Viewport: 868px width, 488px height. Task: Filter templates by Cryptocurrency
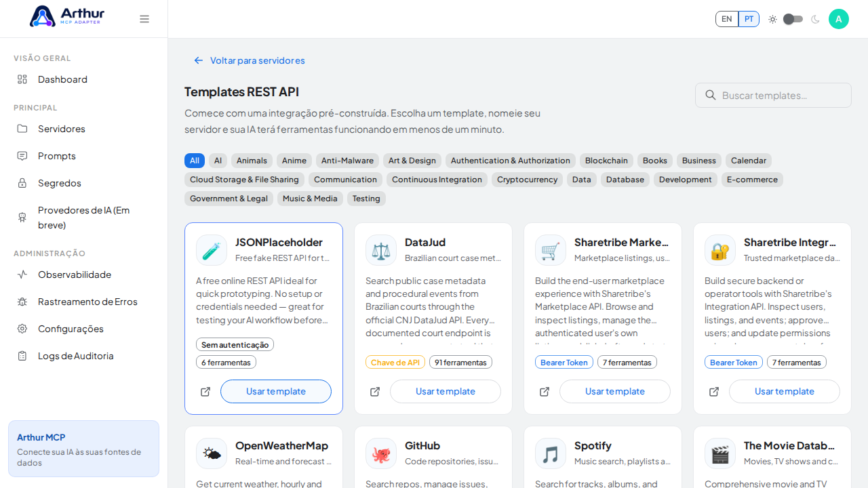pyautogui.click(x=527, y=180)
